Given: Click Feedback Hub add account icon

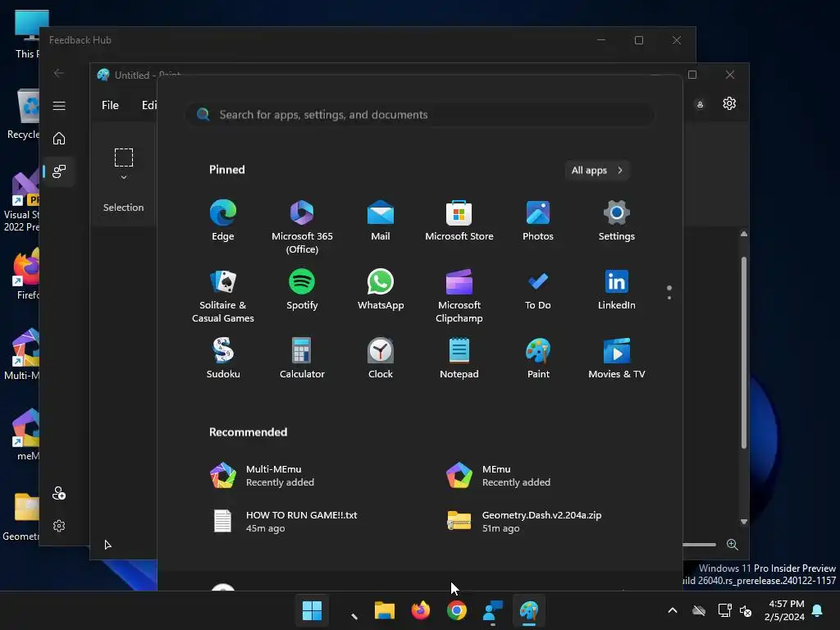Looking at the screenshot, I should pyautogui.click(x=59, y=493).
